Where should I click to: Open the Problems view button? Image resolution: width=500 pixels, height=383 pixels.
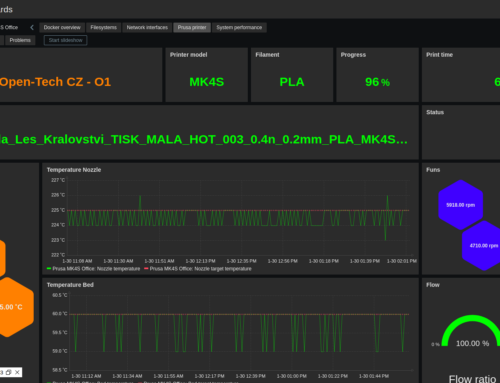coord(20,40)
